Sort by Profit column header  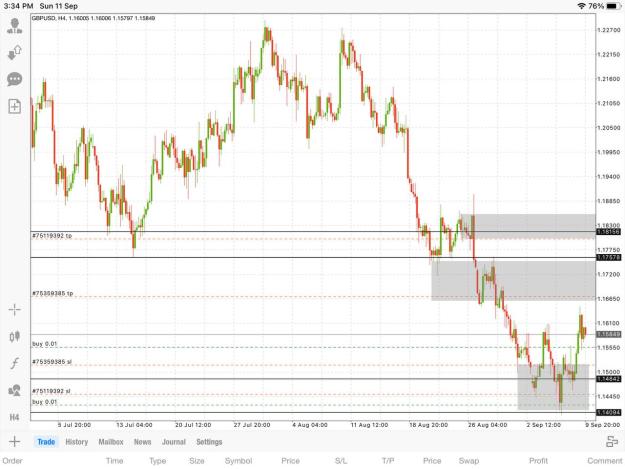point(539,461)
